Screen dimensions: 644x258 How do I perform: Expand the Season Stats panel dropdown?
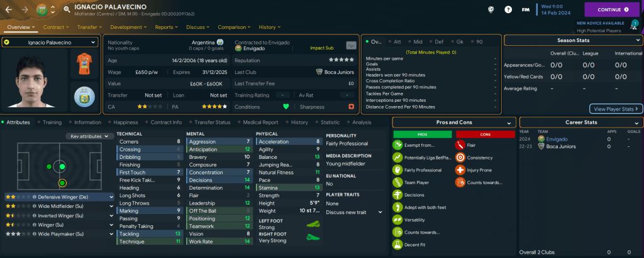pos(638,40)
